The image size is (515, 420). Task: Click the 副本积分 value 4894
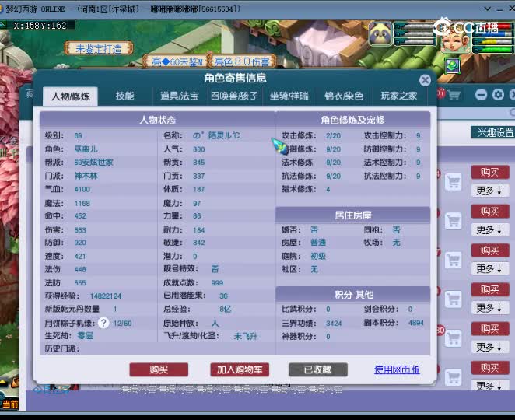click(x=415, y=323)
